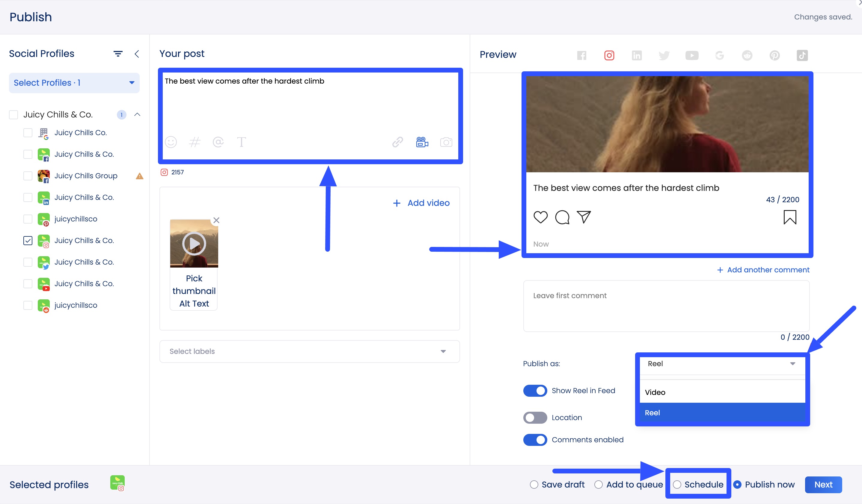Insert hashtag using the hashtag icon
The image size is (862, 504).
click(x=194, y=142)
